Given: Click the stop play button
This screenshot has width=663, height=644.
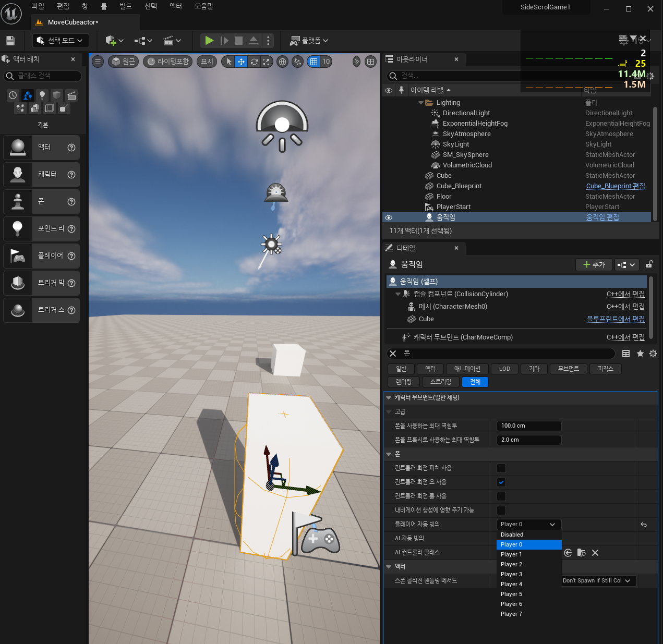Looking at the screenshot, I should [x=239, y=41].
